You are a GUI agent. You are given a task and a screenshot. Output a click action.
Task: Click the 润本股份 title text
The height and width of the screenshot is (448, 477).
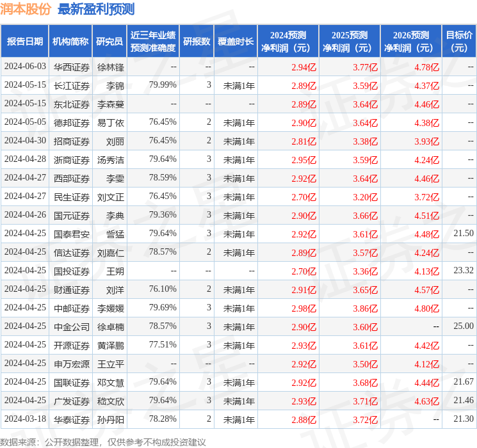26,9
